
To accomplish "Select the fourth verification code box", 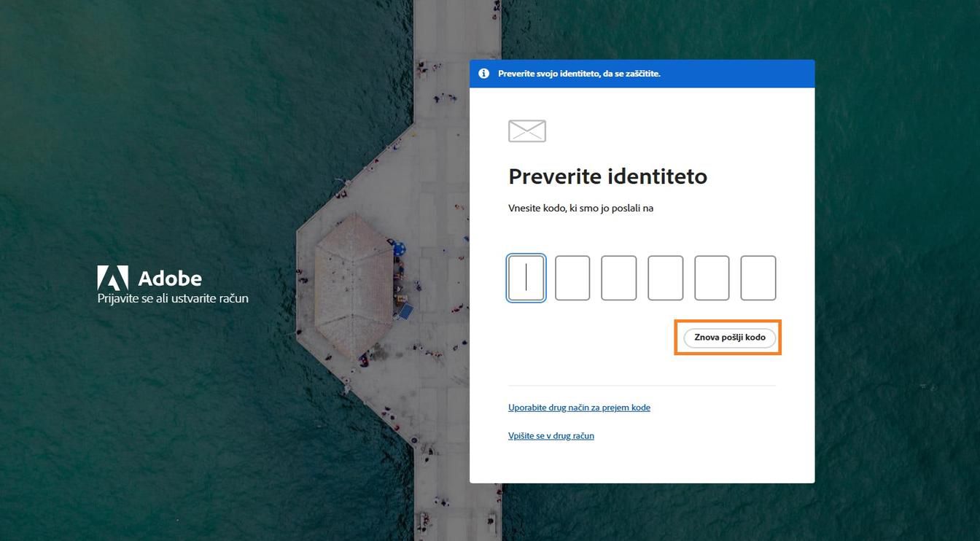I will [x=666, y=278].
